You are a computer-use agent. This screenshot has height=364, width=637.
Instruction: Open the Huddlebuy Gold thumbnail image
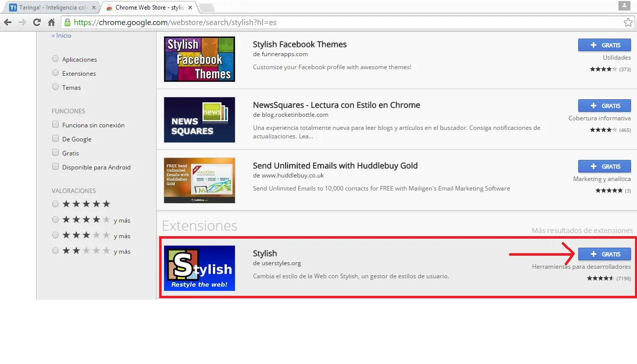(199, 180)
